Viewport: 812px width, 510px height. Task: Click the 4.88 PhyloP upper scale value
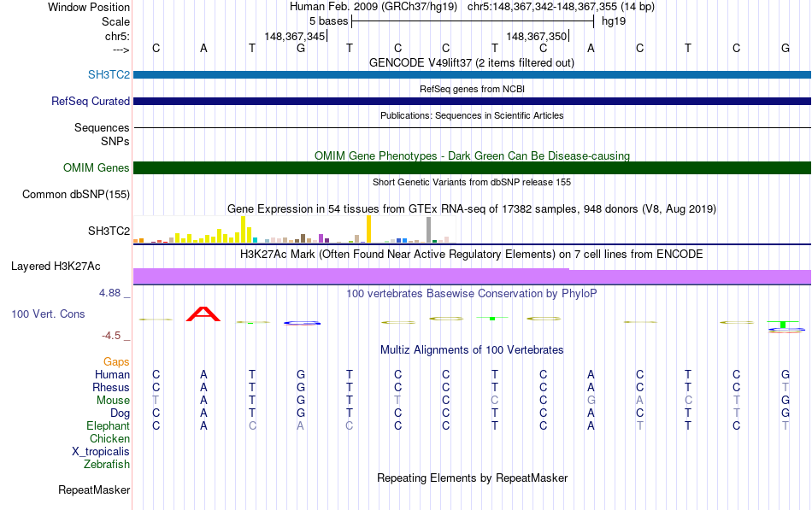(x=109, y=292)
